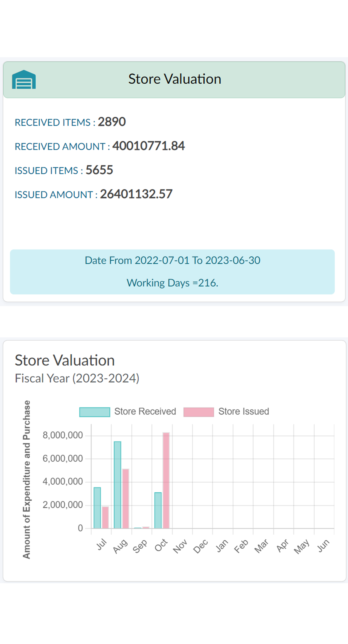This screenshot has height=644, width=348.
Task: Select the July Store Received bar
Action: click(97, 508)
